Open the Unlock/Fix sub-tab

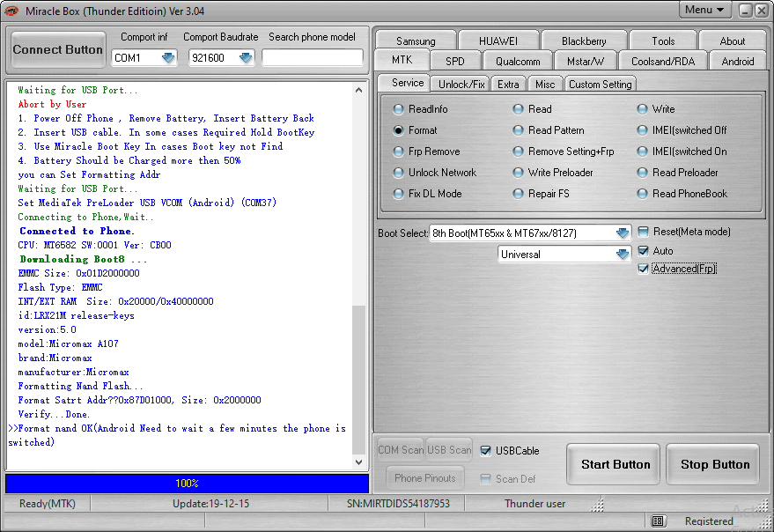(462, 84)
